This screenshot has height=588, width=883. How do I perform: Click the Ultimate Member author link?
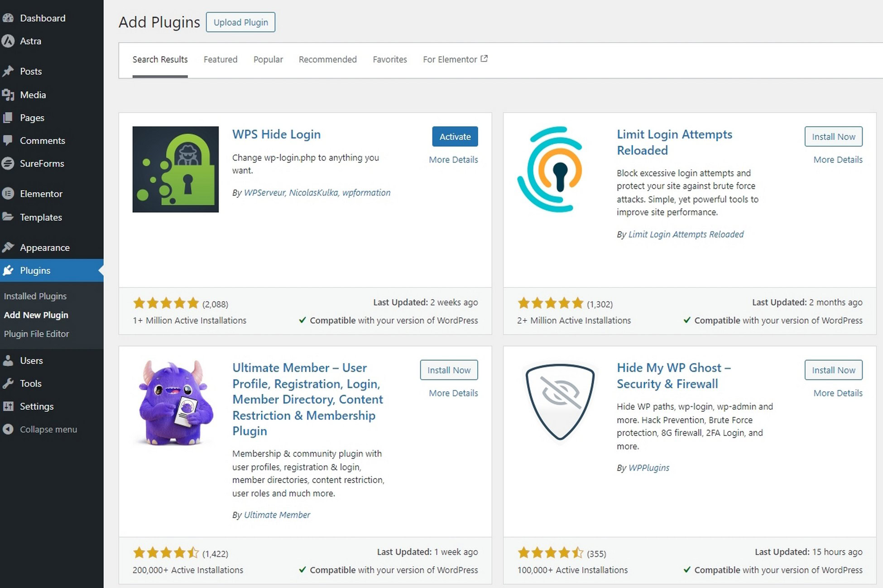point(277,515)
